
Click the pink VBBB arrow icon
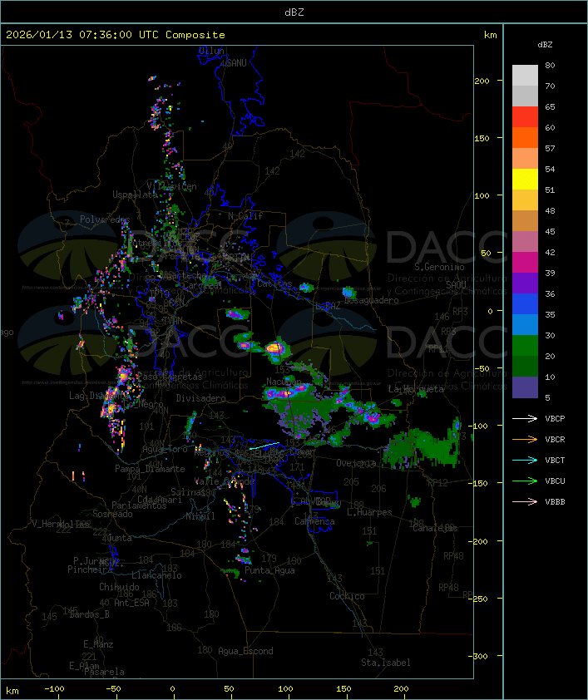pyautogui.click(x=526, y=502)
